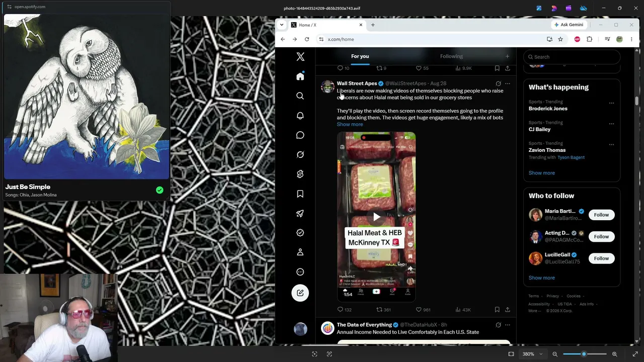The image size is (644, 362).
Task: Open Grok icon in X sidebar
Action: (300, 154)
